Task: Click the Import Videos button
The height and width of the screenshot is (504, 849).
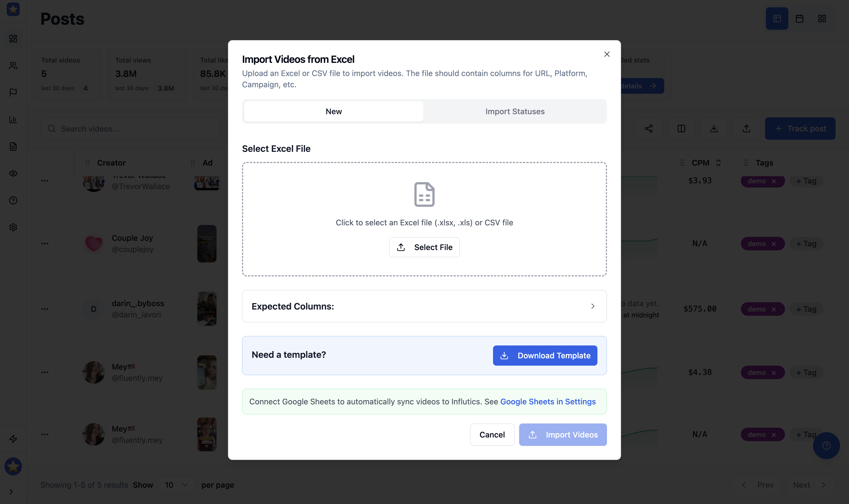Action: pos(563,435)
